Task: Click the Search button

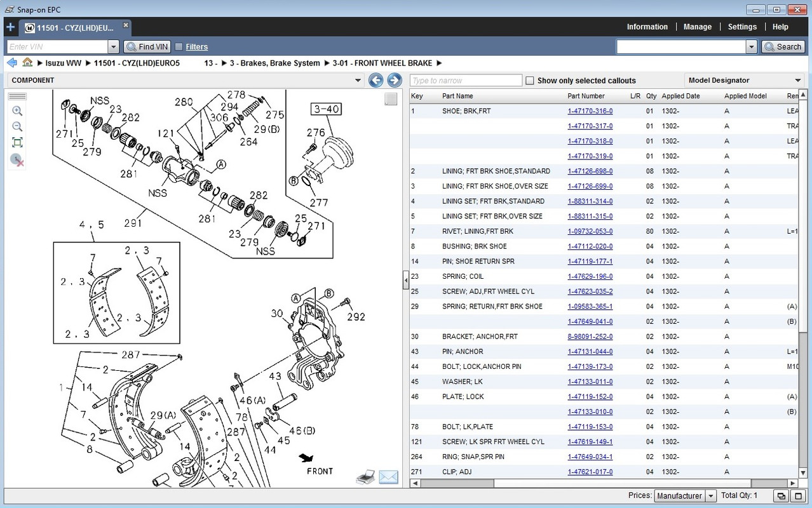Action: [x=783, y=46]
